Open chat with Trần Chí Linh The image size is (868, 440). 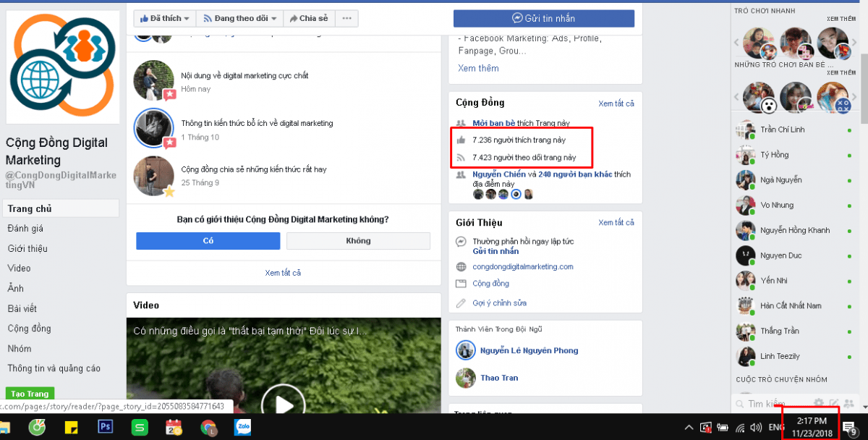(x=793, y=130)
